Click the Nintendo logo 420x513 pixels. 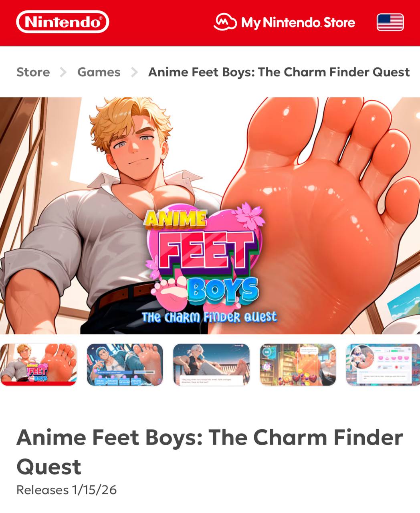pyautogui.click(x=63, y=22)
